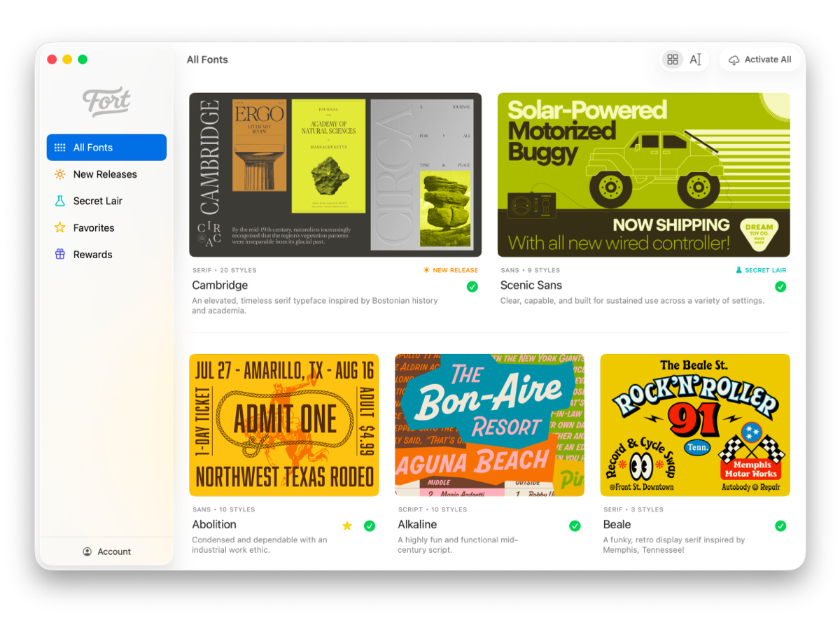Toggle the activation check on Alkaline
Screen dimensions: 840x627
(575, 525)
